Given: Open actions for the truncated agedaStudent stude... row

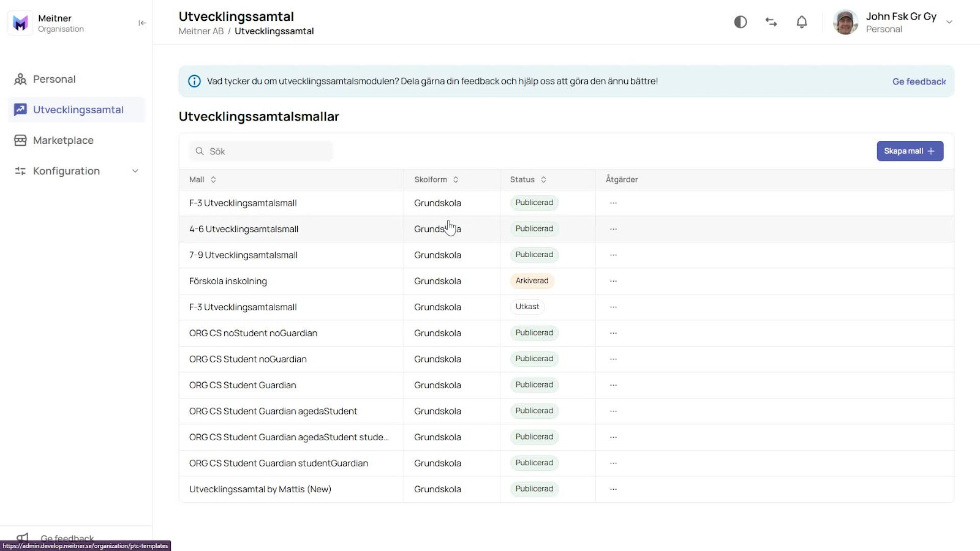Looking at the screenshot, I should (x=613, y=437).
